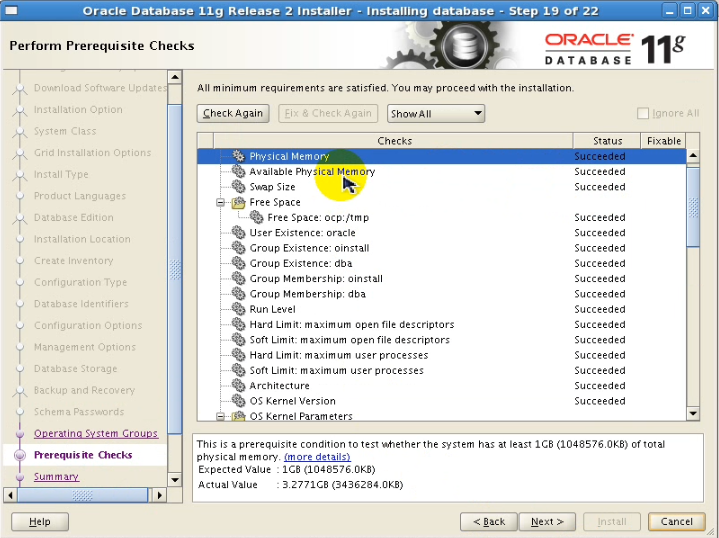Click the Prerequisite Checks step bullet icon
Viewport: 719px width, 538px height.
[x=20, y=455]
